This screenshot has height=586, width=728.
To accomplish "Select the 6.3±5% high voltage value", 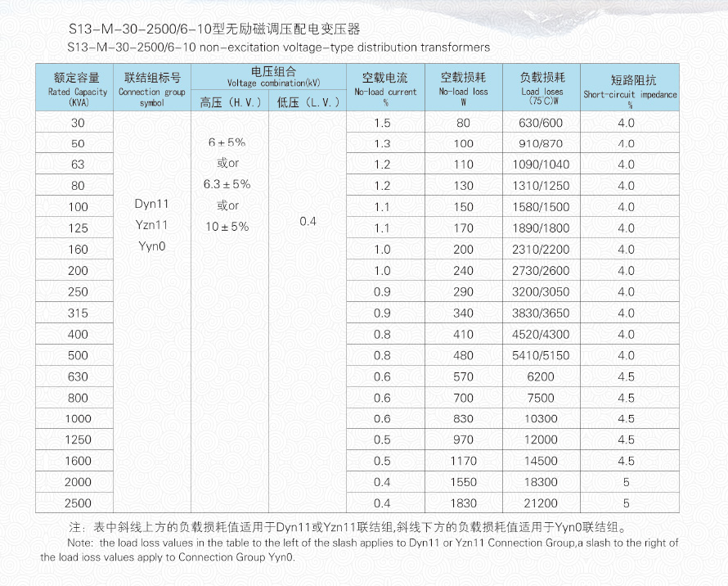I will click(227, 184).
